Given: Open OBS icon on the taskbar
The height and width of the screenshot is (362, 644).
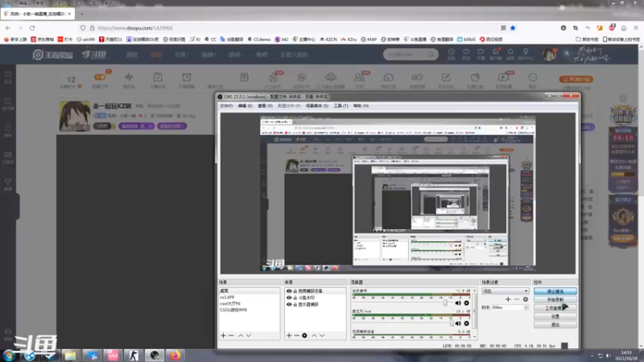Looking at the screenshot, I should [x=155, y=355].
